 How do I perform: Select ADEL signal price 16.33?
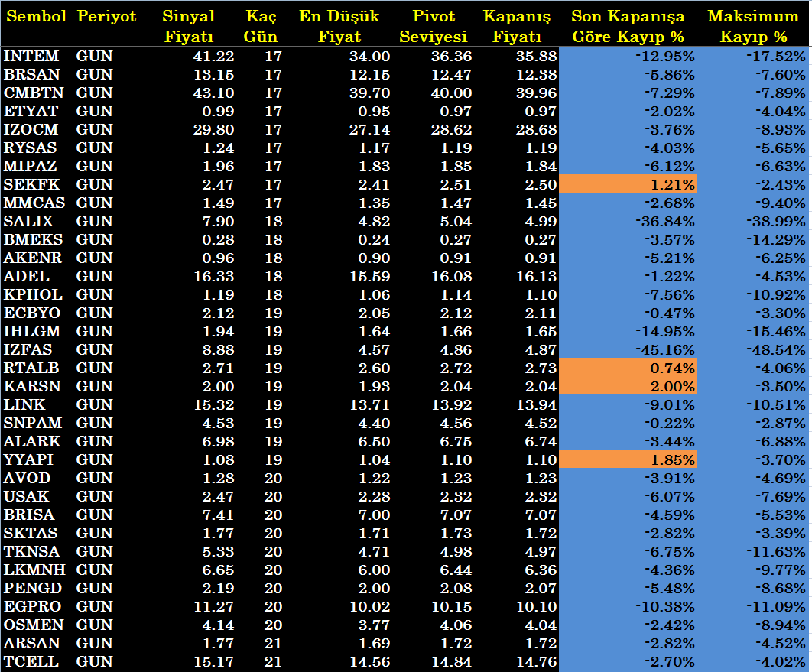tap(214, 277)
